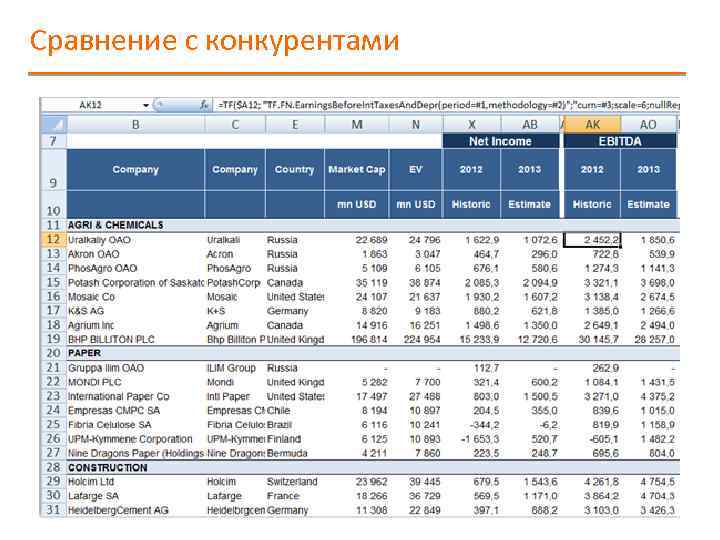Click slide title Сравнение с конкурентами
The image size is (720, 540).
coord(214,41)
